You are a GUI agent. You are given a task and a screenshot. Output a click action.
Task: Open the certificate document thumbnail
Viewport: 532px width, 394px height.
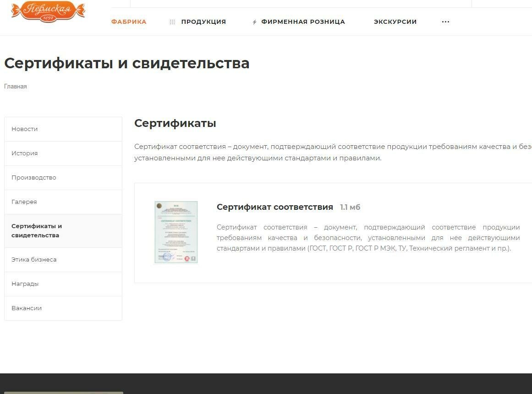click(176, 232)
